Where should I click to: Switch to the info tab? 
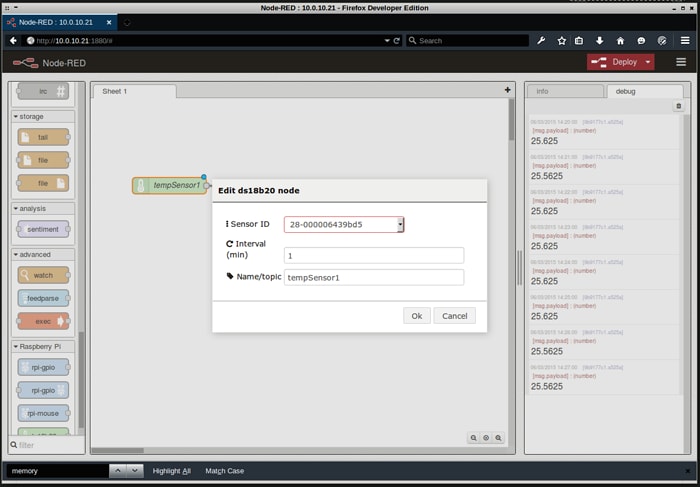pos(565,91)
